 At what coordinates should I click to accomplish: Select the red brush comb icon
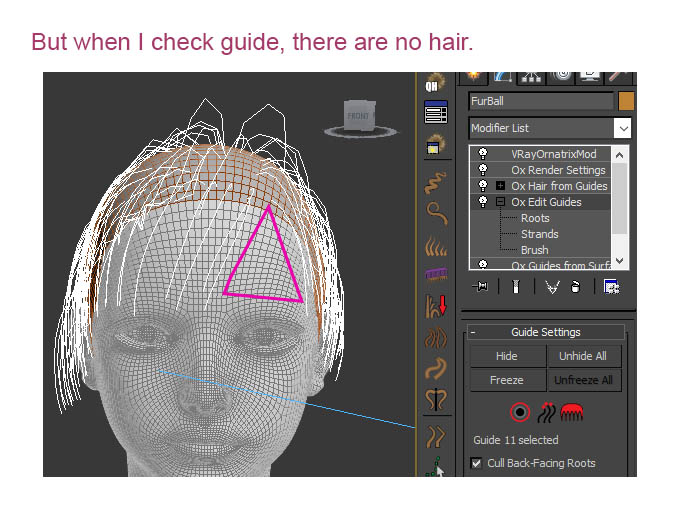coord(572,411)
